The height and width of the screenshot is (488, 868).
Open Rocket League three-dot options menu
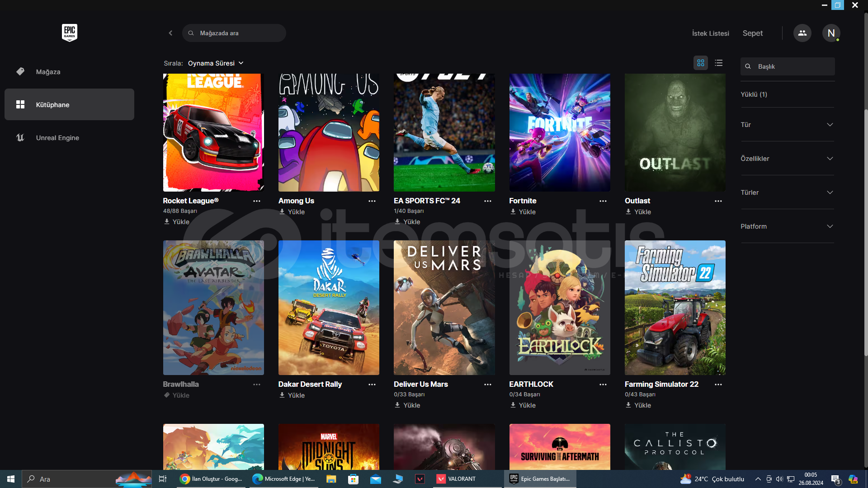pos(256,201)
